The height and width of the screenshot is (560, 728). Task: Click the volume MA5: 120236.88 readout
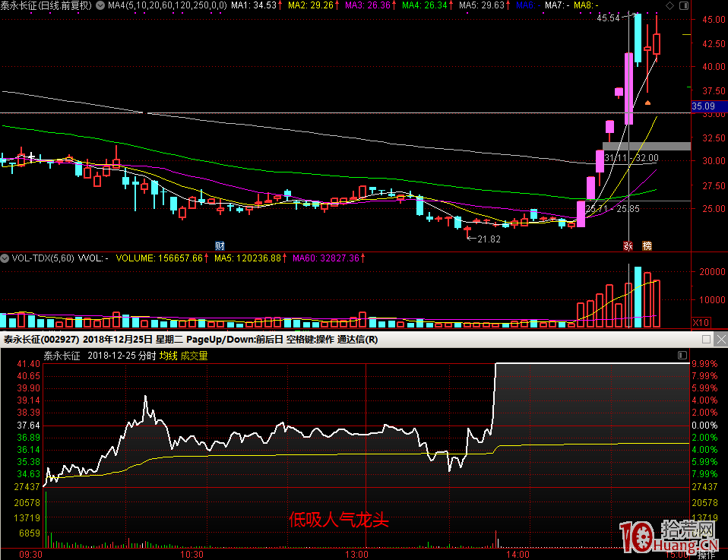pos(248,258)
